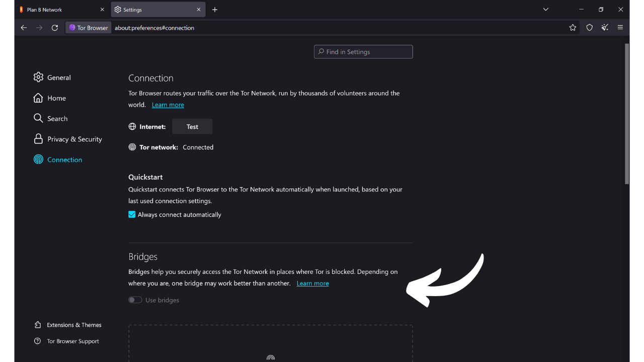Click the Find in Settings field
644x362 pixels.
[363, 51]
